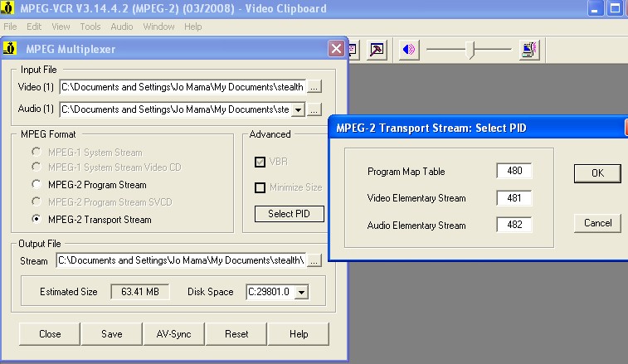628x364 pixels.
Task: Click the Program Map Table PID field
Action: coord(514,171)
